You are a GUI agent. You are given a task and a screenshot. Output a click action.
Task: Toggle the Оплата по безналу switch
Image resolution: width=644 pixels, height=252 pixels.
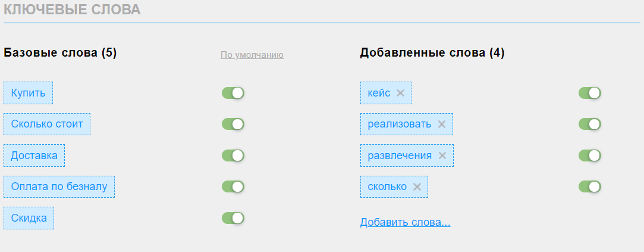tap(233, 187)
